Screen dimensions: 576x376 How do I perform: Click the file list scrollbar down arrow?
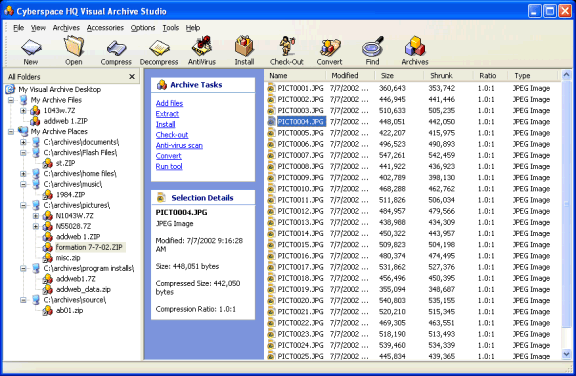pos(566,354)
